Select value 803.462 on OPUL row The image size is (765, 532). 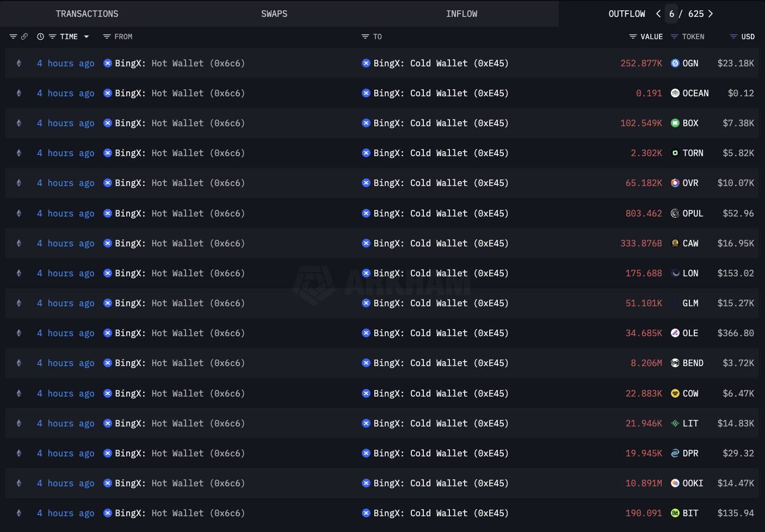click(x=644, y=213)
